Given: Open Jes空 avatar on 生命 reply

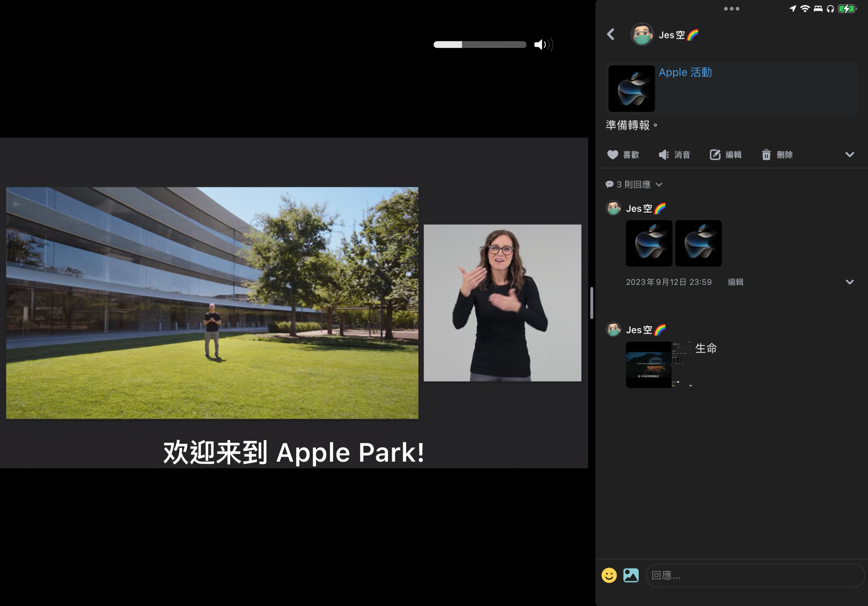Looking at the screenshot, I should click(x=614, y=329).
